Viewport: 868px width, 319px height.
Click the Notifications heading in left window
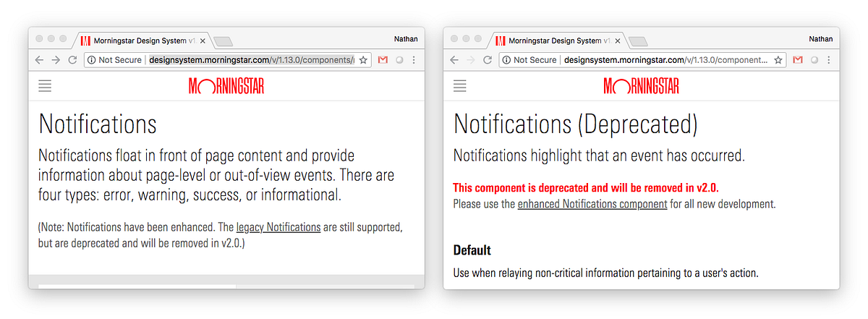pos(97,124)
